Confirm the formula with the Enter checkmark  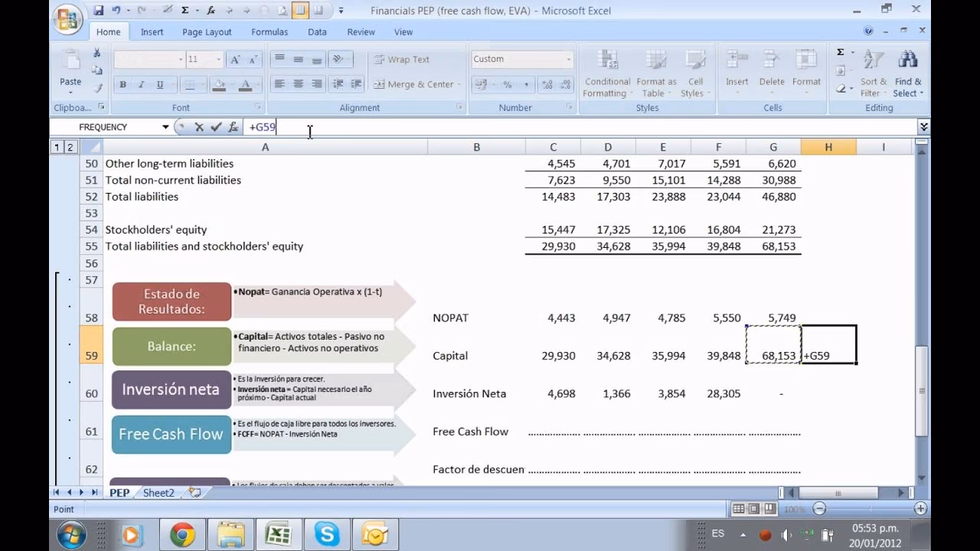[216, 127]
